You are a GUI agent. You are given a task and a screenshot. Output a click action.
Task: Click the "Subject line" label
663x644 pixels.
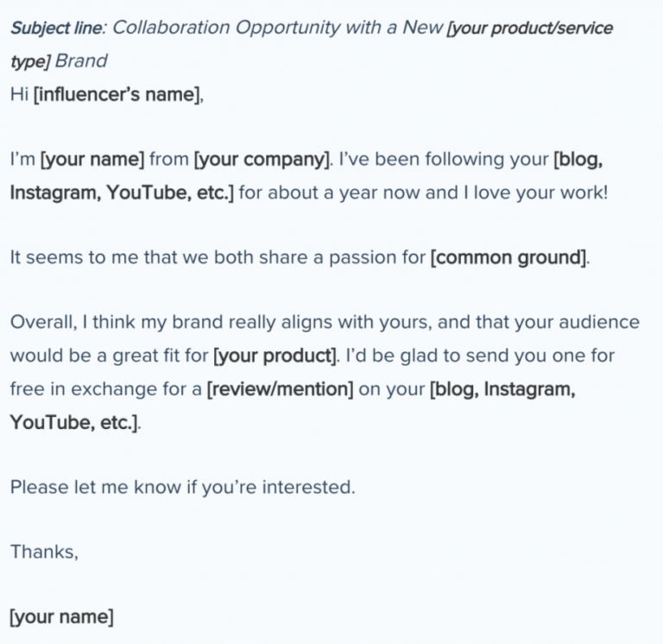[x=56, y=28]
